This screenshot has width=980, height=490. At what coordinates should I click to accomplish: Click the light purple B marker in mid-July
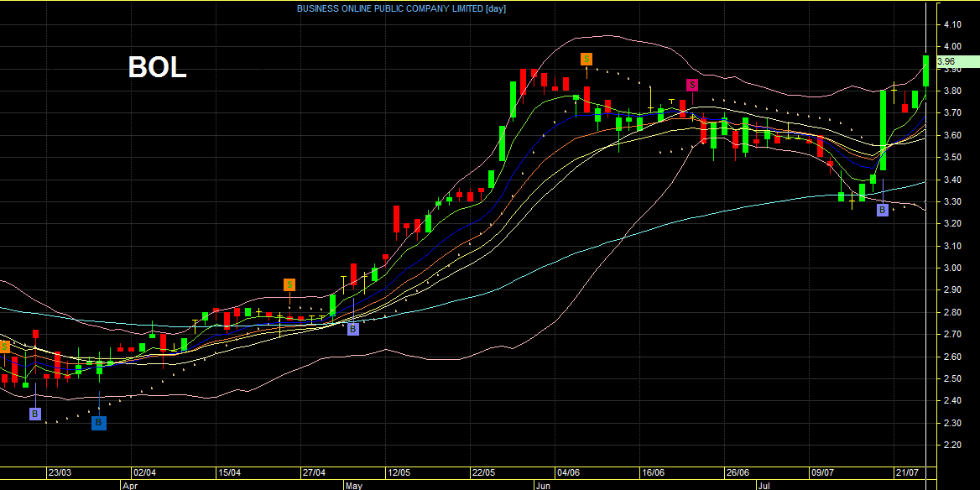coord(882,210)
